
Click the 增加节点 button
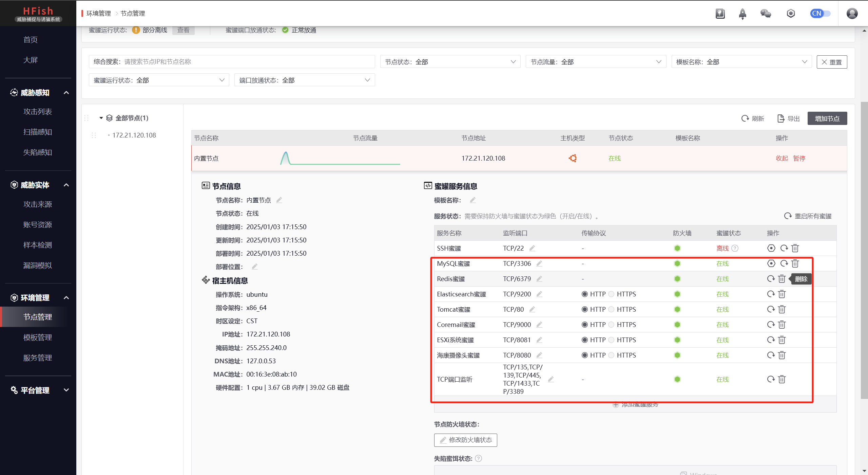coord(827,118)
